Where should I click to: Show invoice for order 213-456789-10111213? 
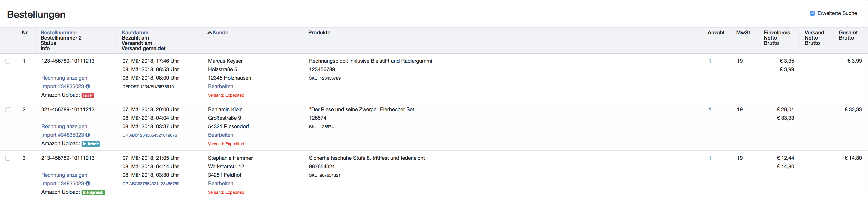pos(64,175)
